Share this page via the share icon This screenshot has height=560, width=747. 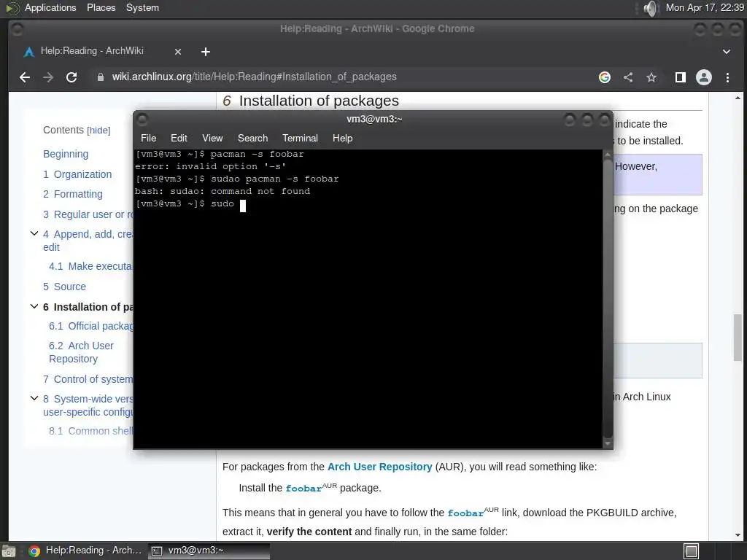point(628,77)
